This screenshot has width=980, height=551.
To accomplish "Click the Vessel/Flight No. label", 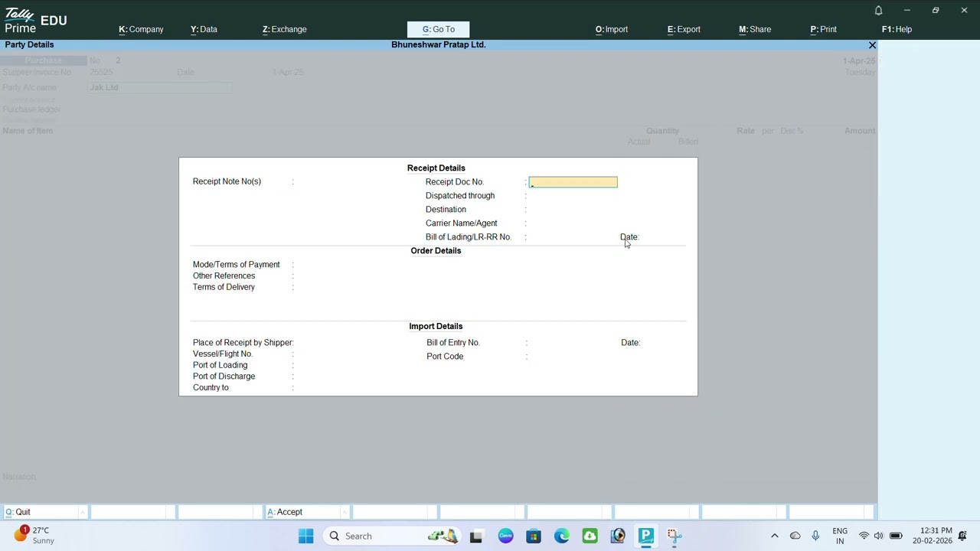I will pos(223,354).
